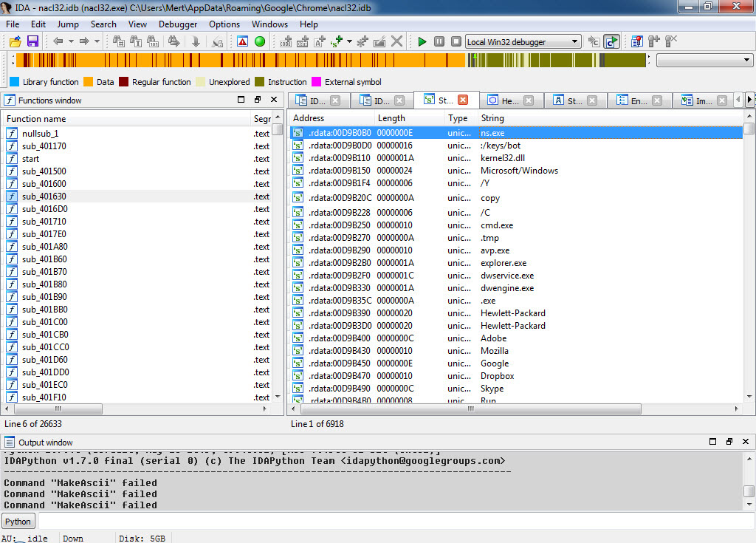The image size is (756, 543).
Task: Pause the process with the pause icon
Action: click(x=439, y=41)
